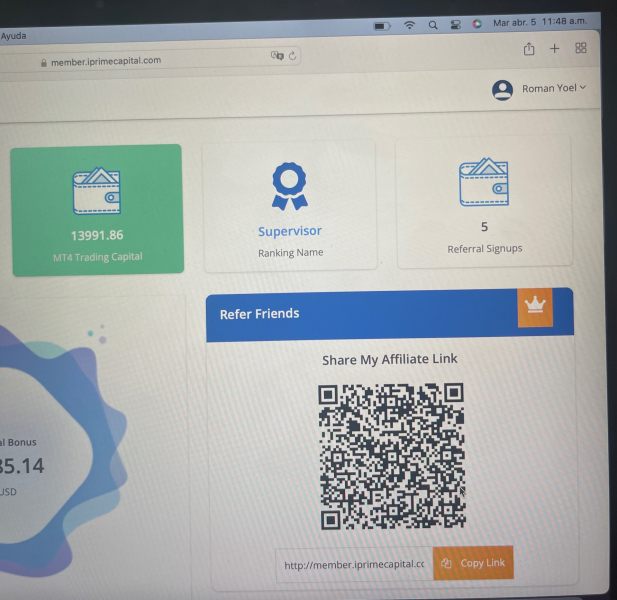Show the Safari tab overview grid
The height and width of the screenshot is (600, 617).
click(x=581, y=48)
